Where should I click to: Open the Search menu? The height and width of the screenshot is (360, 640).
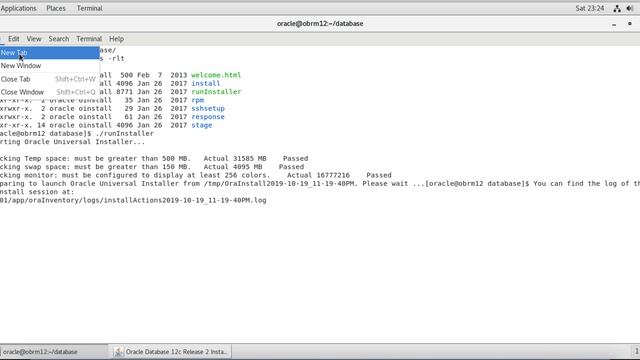tap(59, 39)
